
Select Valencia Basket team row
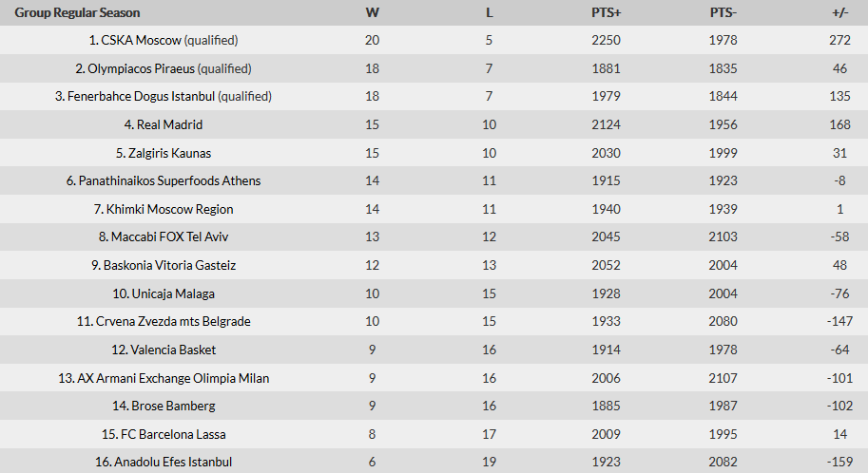434,350
